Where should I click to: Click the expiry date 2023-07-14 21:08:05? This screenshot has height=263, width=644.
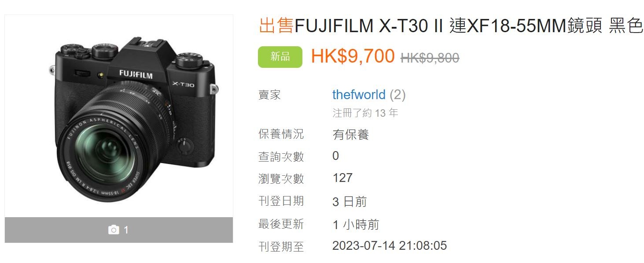pos(390,245)
